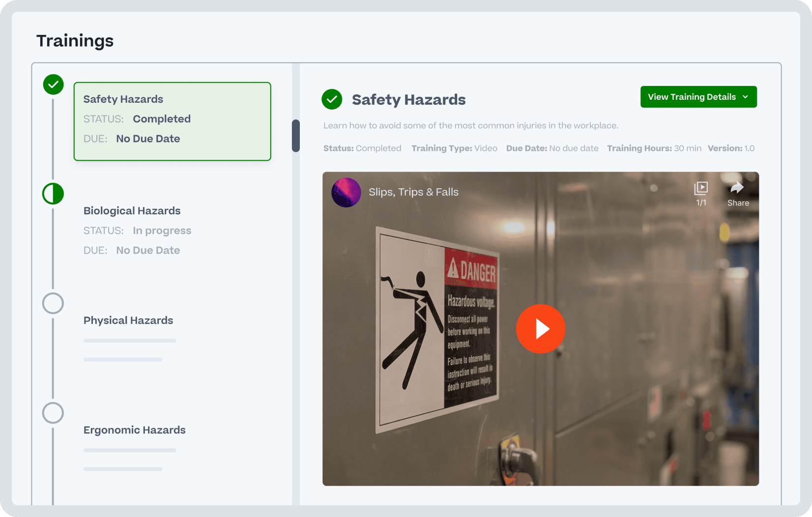812x517 pixels.
Task: Click the Trainings page heading
Action: (x=75, y=41)
